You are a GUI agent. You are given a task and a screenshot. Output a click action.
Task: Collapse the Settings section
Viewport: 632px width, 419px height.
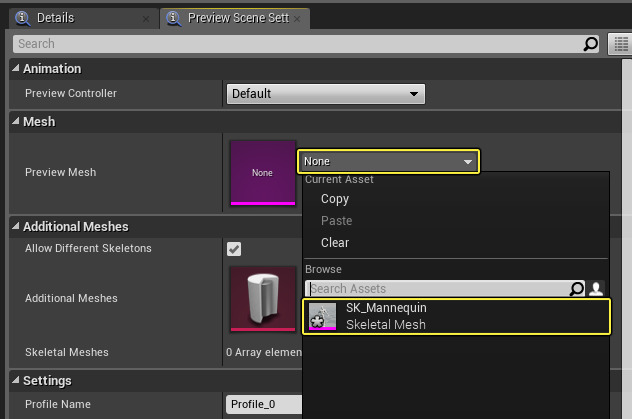(16, 381)
